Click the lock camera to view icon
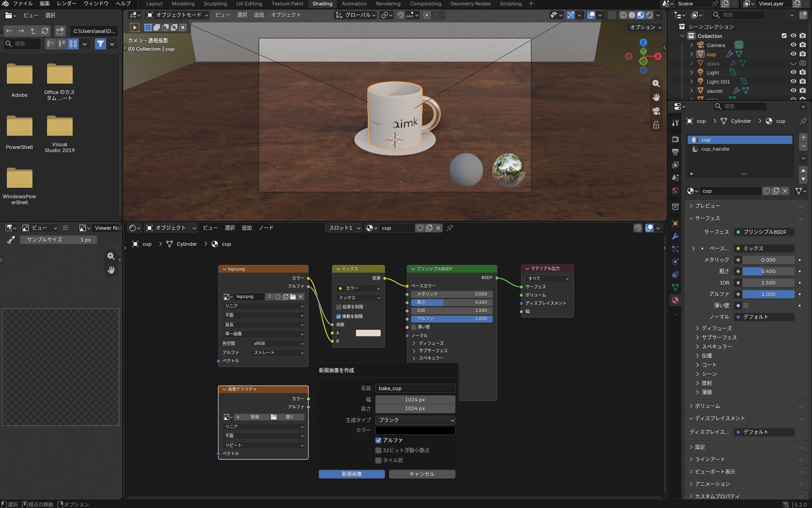This screenshot has width=812, height=508. point(656,125)
